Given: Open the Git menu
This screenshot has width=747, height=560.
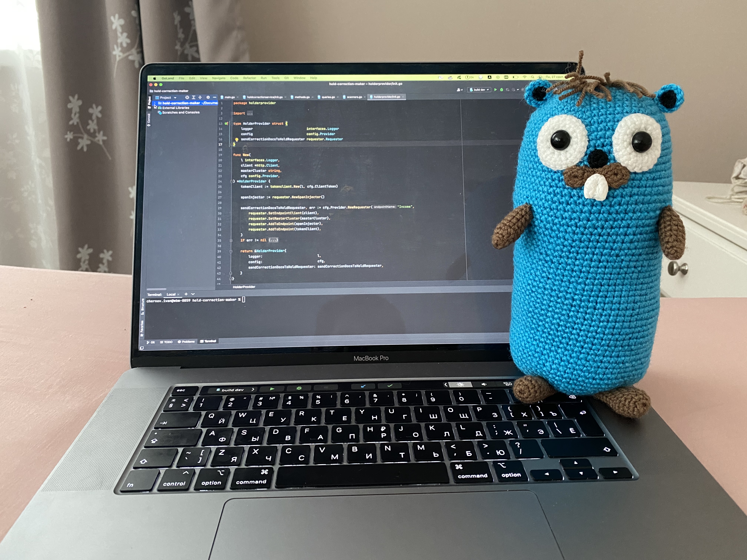Looking at the screenshot, I should click(x=286, y=78).
